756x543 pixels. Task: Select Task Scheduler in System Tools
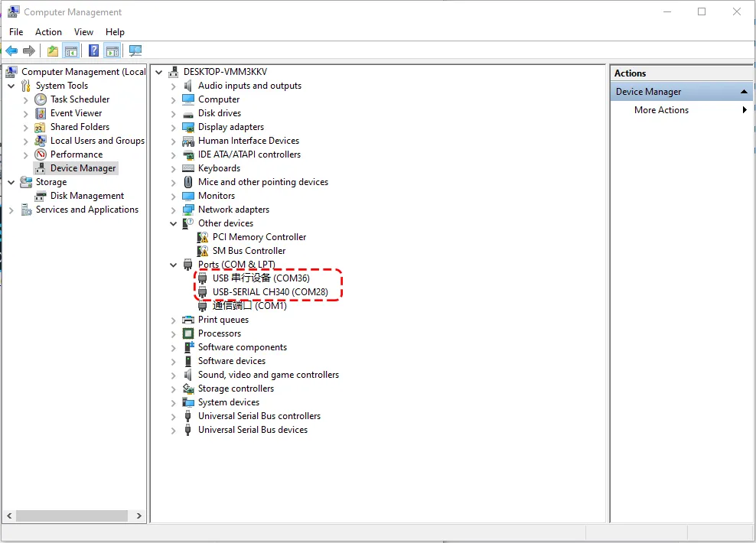pyautogui.click(x=80, y=99)
